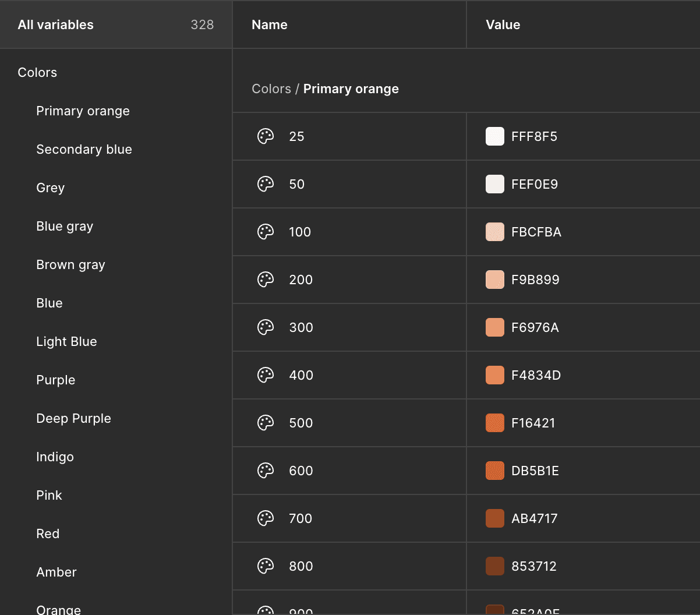
Task: Click the F4834D hex value field
Action: point(536,375)
